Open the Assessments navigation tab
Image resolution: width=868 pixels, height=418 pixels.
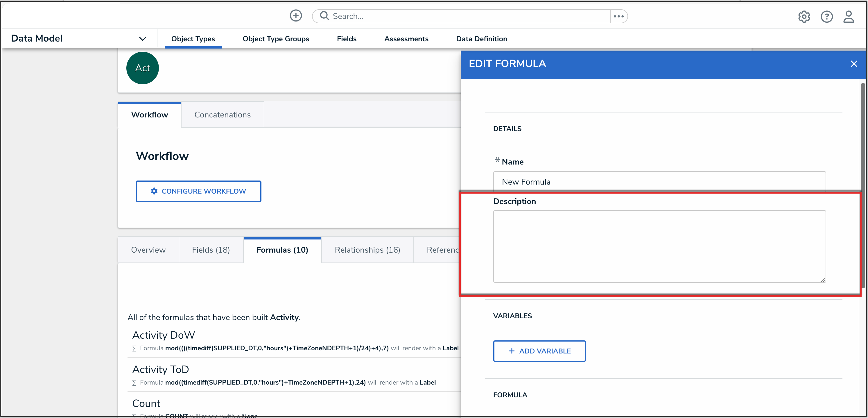tap(406, 39)
